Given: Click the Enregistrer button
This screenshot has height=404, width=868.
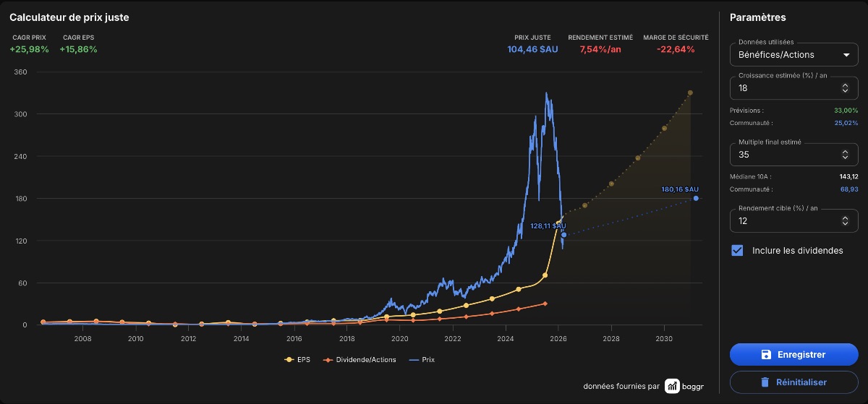Looking at the screenshot, I should coord(794,355).
